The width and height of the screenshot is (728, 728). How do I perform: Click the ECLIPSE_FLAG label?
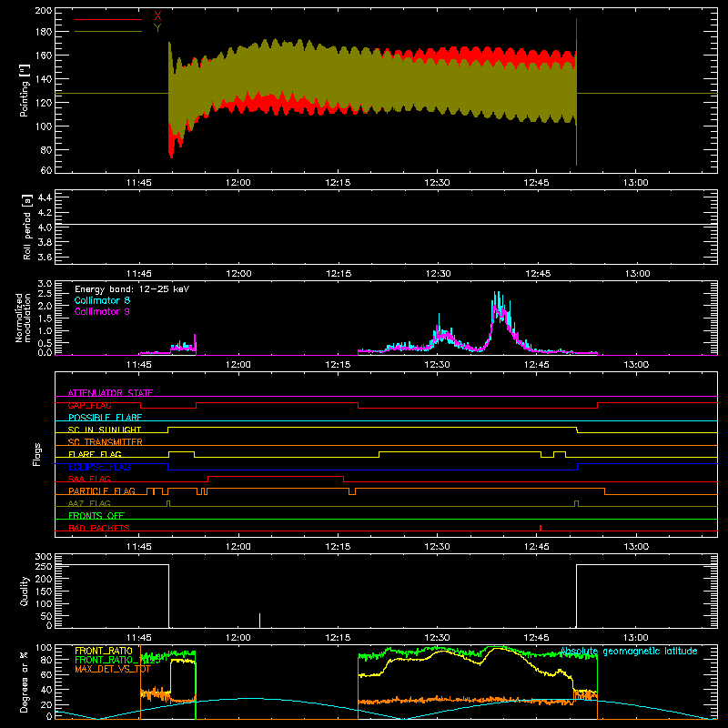tap(99, 467)
